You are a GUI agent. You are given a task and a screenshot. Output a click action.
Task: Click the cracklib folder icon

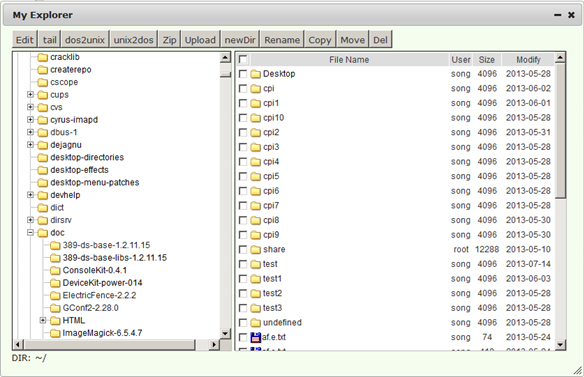tap(43, 57)
